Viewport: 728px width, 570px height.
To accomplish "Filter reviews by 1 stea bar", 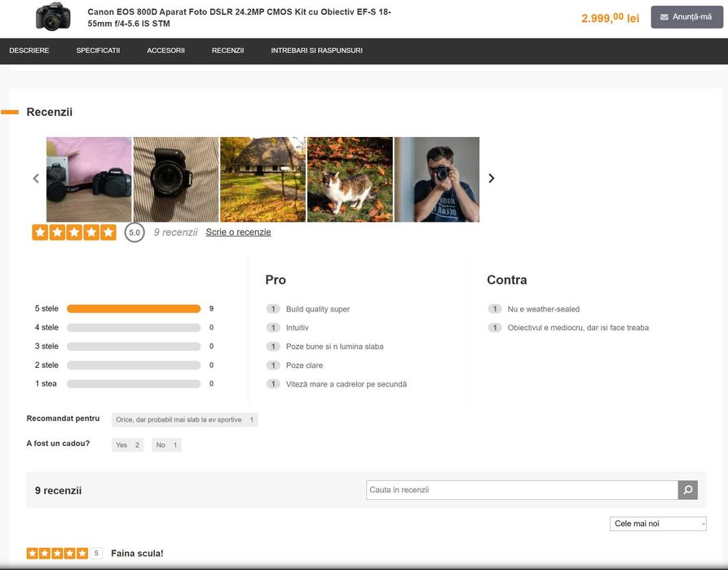I will pyautogui.click(x=134, y=384).
